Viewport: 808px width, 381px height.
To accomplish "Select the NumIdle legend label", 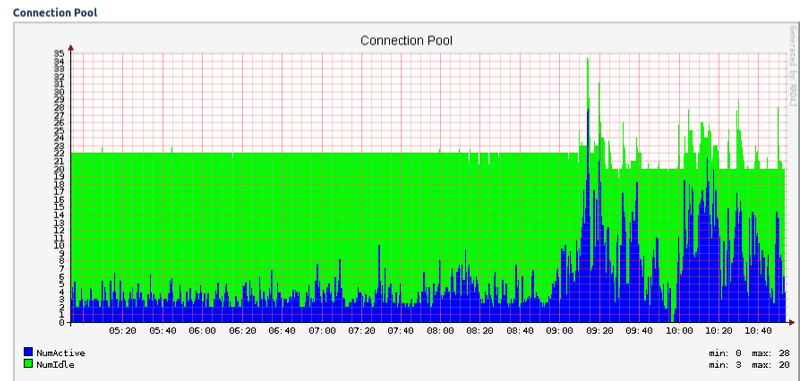I will tap(55, 365).
